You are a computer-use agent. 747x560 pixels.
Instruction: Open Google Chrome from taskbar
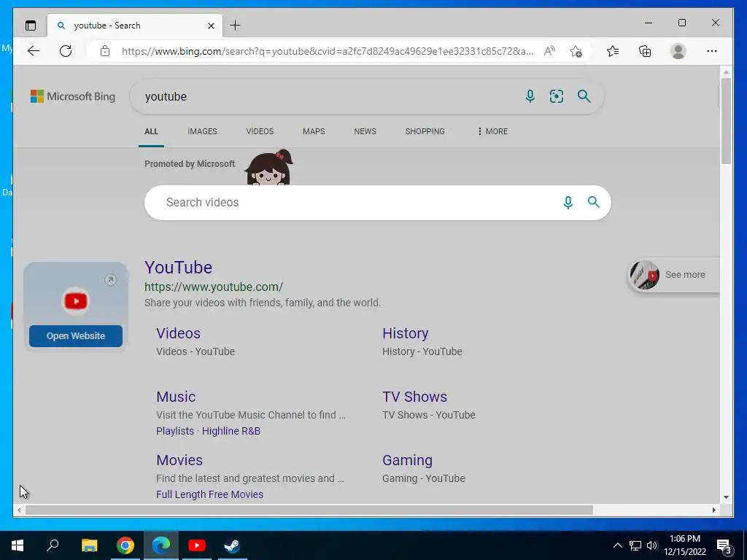(x=125, y=545)
